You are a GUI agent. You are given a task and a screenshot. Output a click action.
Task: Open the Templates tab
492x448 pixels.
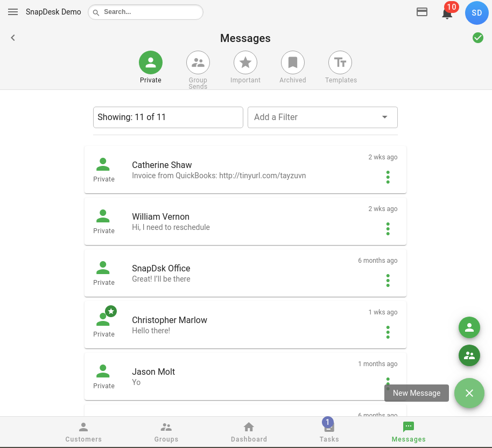coord(341,67)
